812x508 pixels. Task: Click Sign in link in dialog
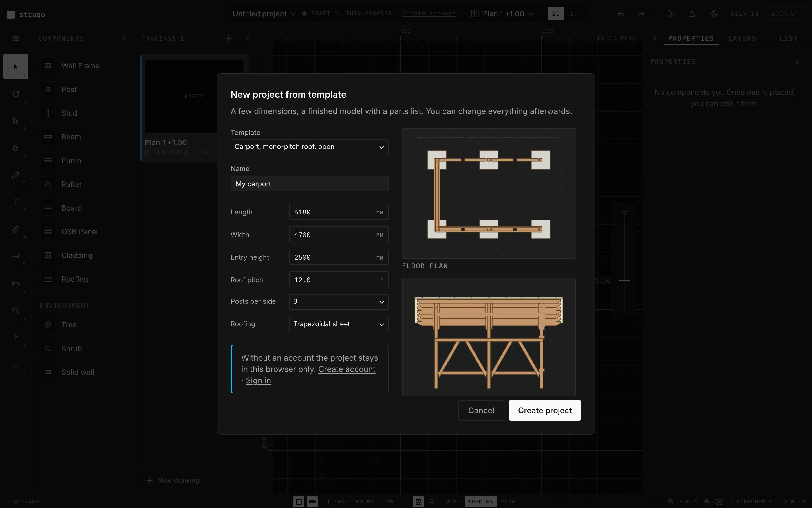(258, 381)
